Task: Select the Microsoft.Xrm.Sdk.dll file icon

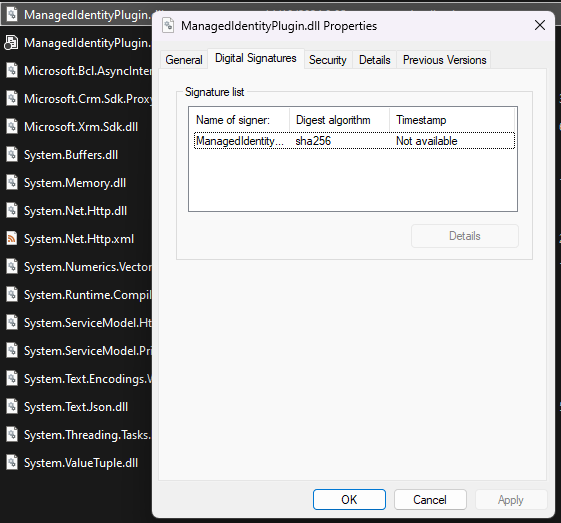Action: click(x=12, y=127)
